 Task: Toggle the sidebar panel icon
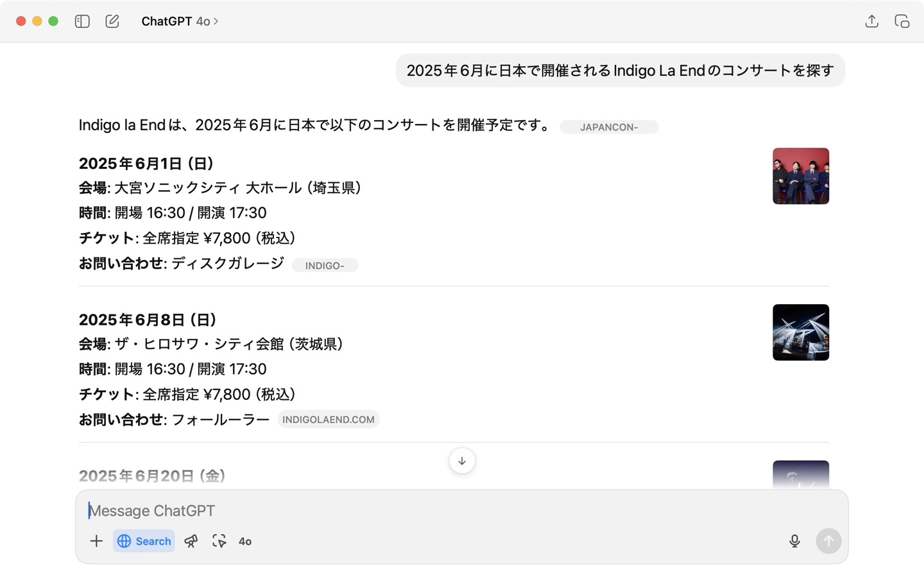[x=82, y=21]
